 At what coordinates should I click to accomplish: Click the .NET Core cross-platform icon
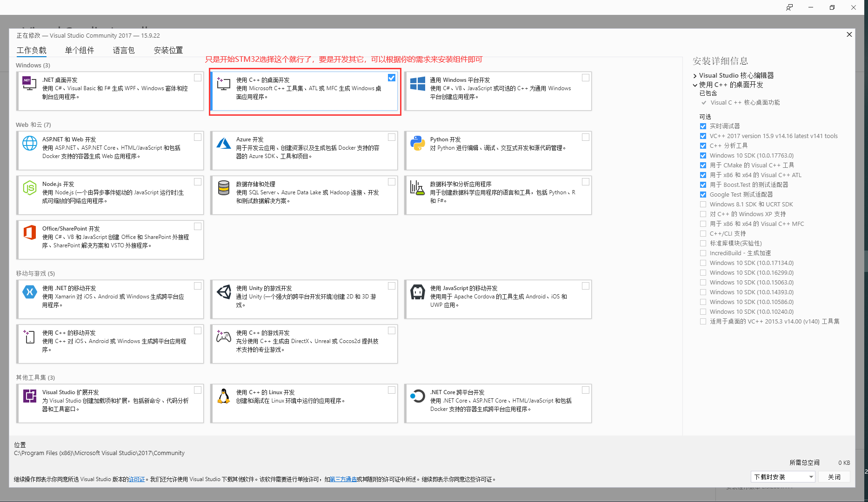pyautogui.click(x=417, y=396)
